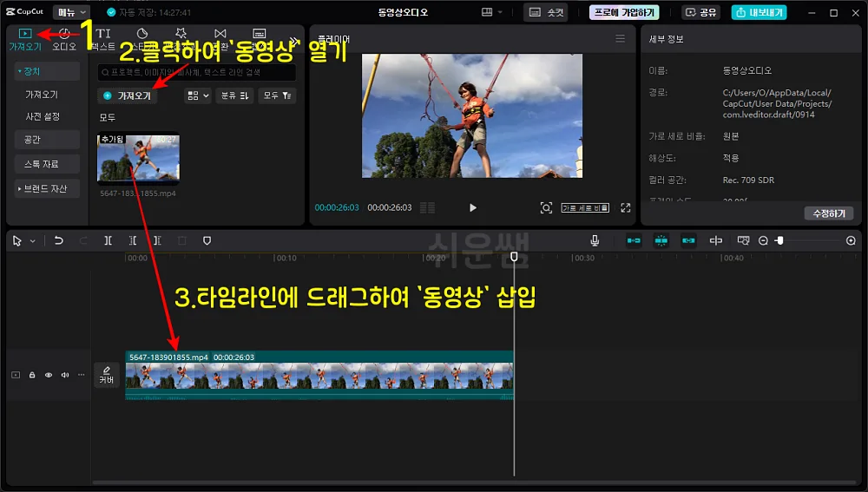Toggle the main track magnet

(634, 240)
